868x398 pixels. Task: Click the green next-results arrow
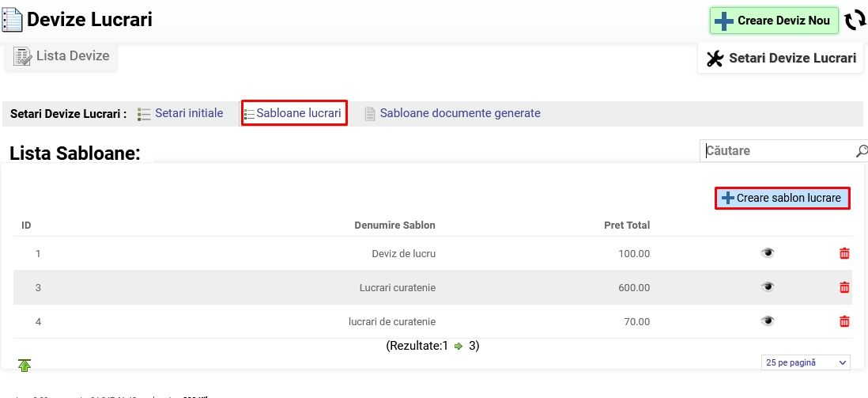[459, 346]
